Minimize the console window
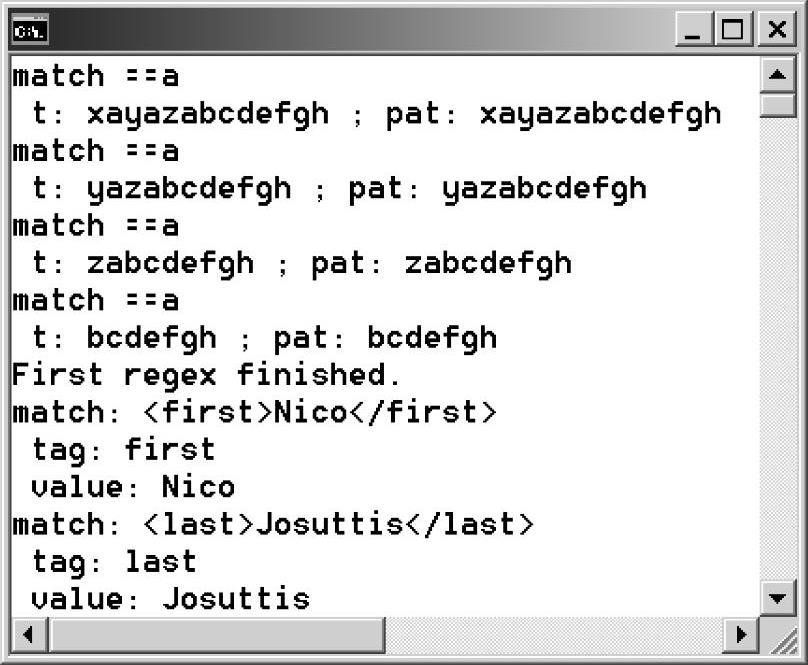The image size is (808, 665). click(692, 30)
